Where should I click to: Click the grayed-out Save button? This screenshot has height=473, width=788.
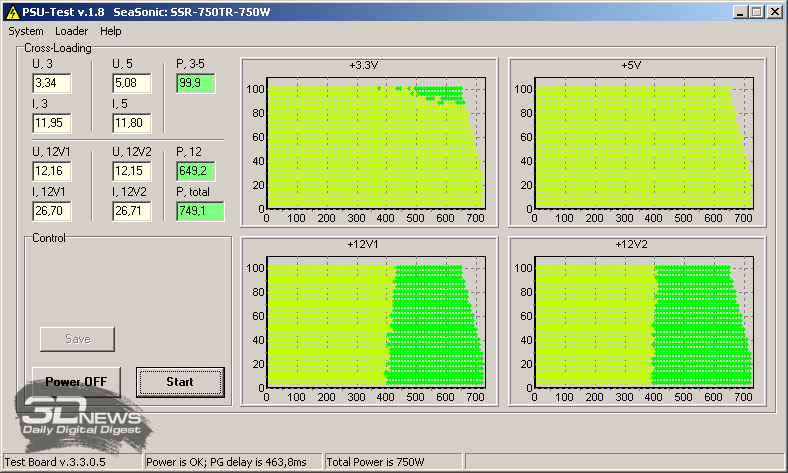[x=77, y=339]
